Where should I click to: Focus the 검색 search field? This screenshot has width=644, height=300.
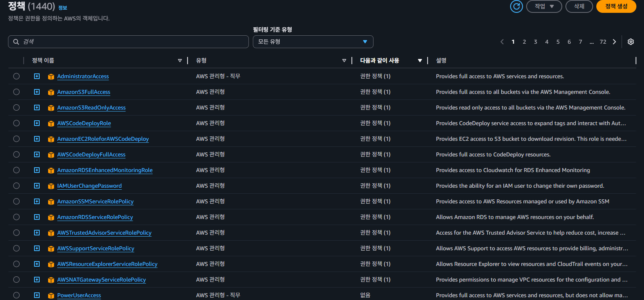(128, 42)
